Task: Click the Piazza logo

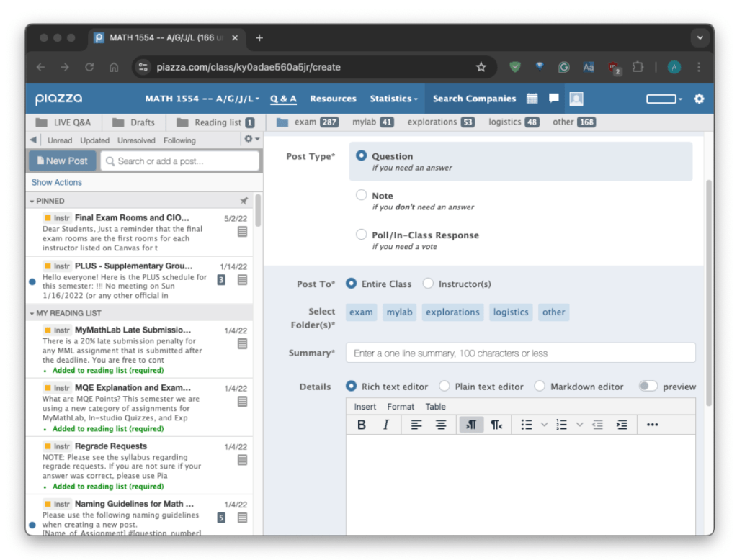Action: coord(59,98)
